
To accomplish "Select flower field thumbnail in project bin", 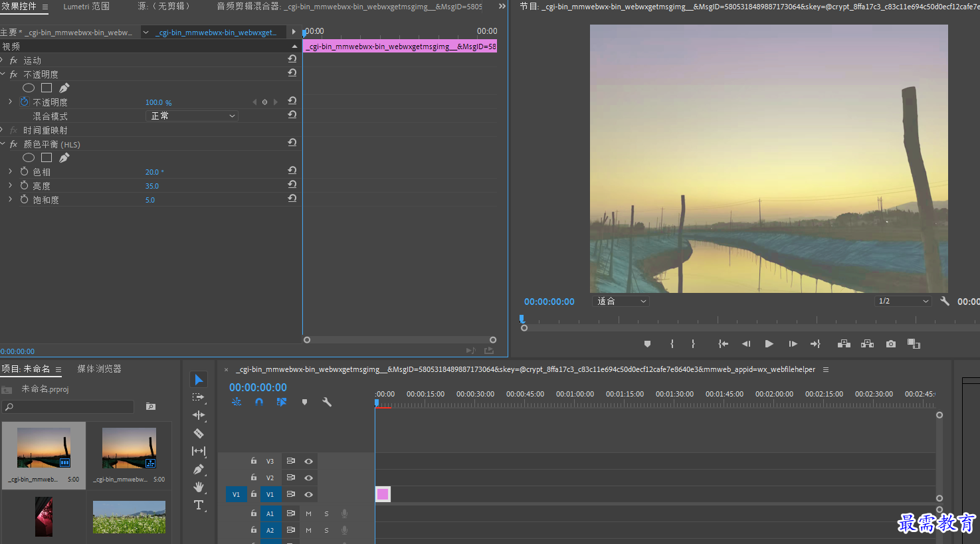I will coord(129,517).
